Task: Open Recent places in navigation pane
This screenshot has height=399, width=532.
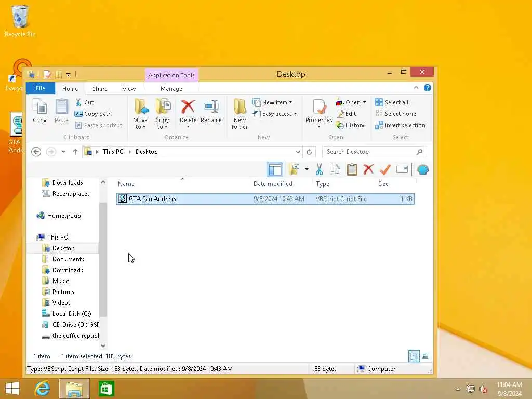Action: (66, 194)
